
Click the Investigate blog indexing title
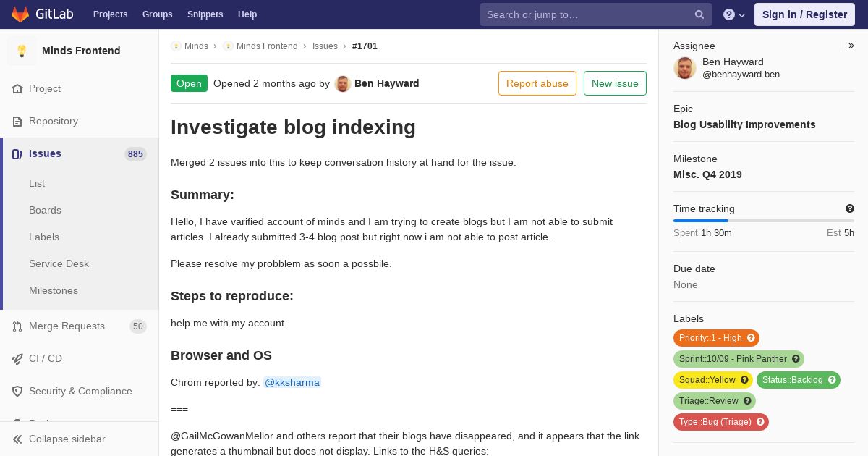pyautogui.click(x=293, y=127)
